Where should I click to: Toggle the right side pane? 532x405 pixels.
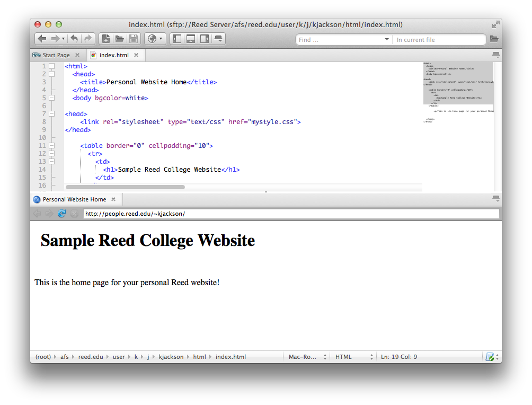[205, 39]
